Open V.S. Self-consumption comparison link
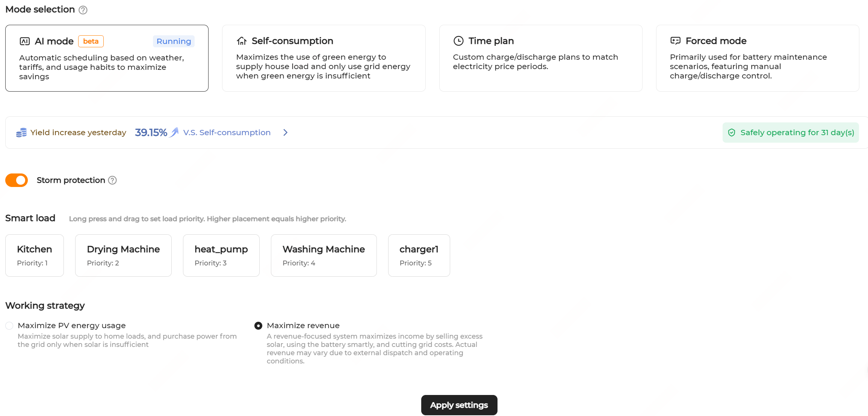This screenshot has width=868, height=416. (227, 133)
